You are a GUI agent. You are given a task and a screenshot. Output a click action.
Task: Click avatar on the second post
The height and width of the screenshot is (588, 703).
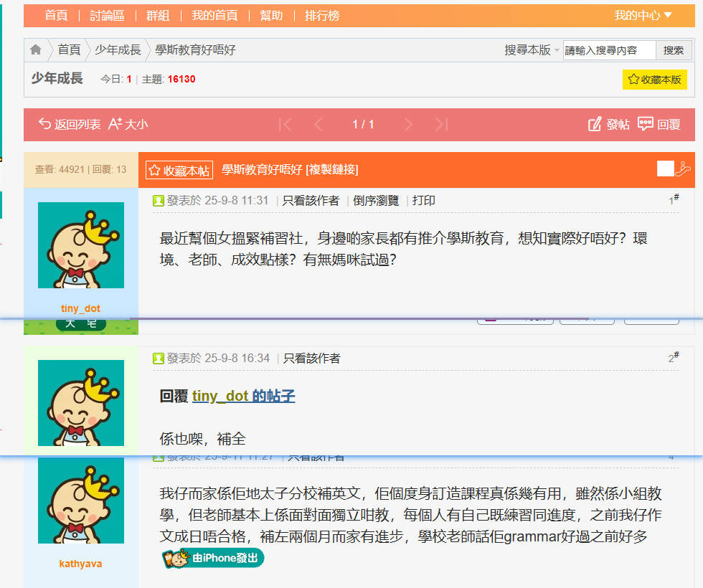(81, 403)
